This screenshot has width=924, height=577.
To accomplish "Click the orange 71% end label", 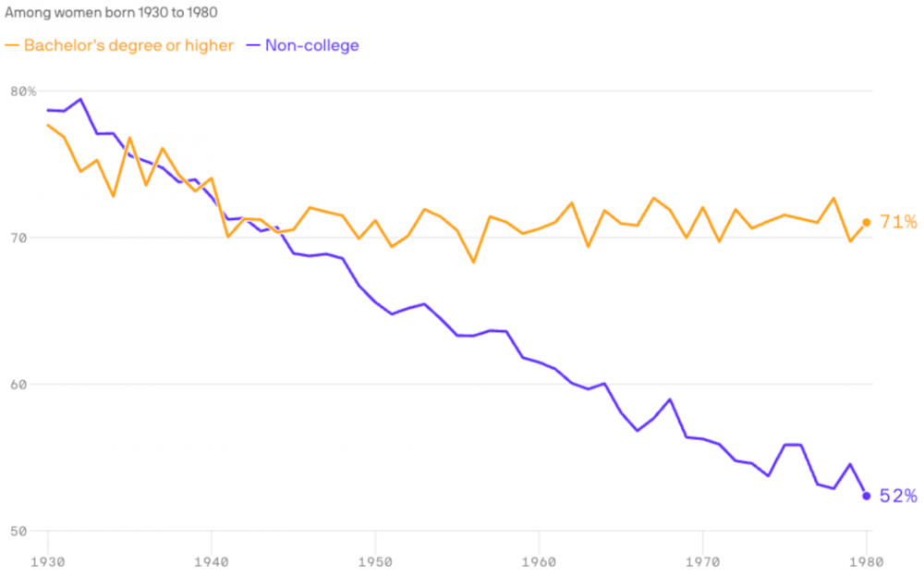I will click(x=897, y=222).
